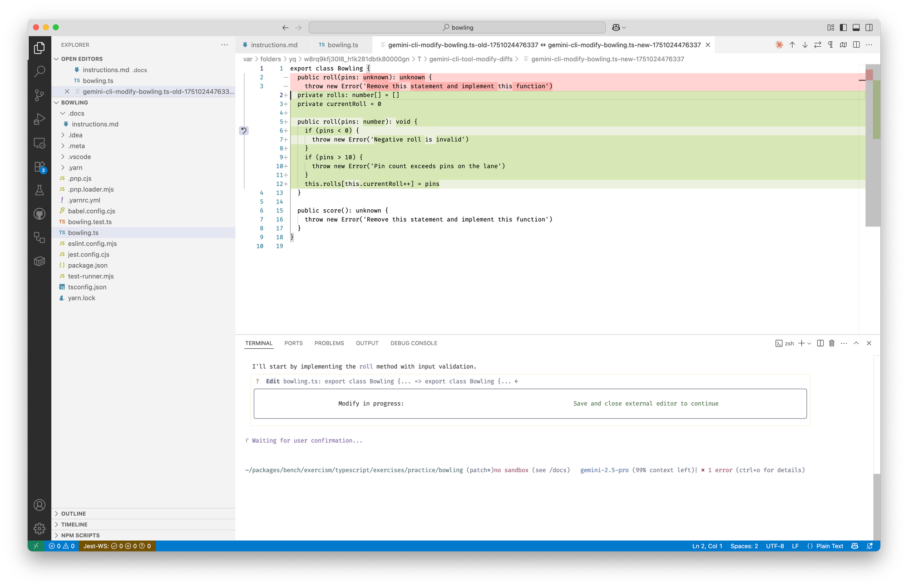
Task: Switch to the Output panel tab
Action: pyautogui.click(x=367, y=343)
